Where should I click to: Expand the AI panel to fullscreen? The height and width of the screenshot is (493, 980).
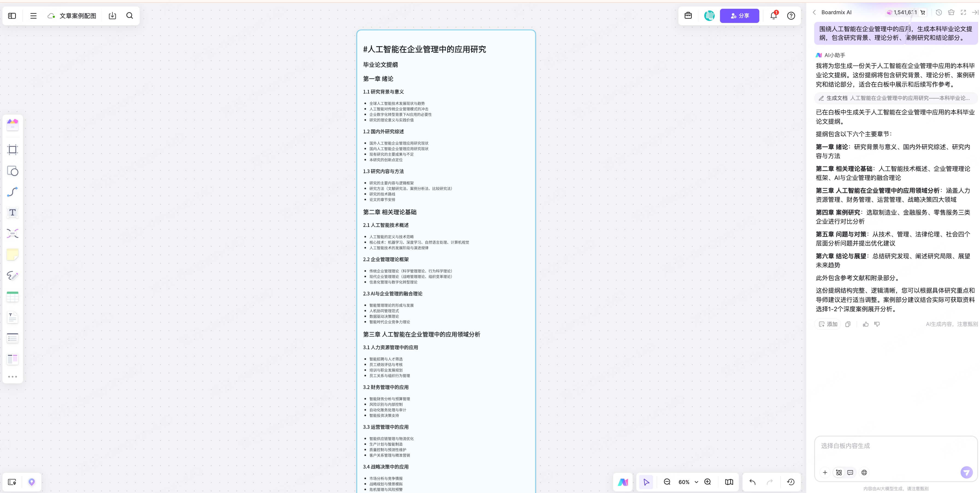tap(963, 12)
